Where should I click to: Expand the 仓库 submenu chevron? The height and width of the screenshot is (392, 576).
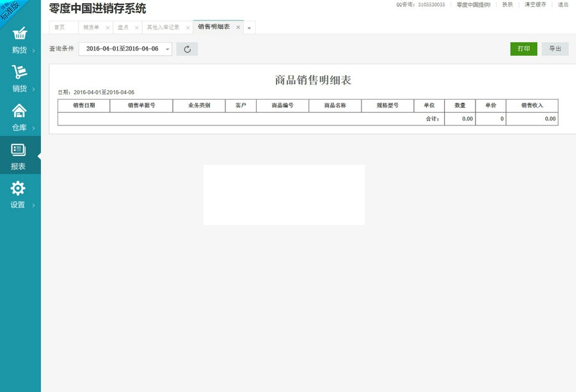33,128
